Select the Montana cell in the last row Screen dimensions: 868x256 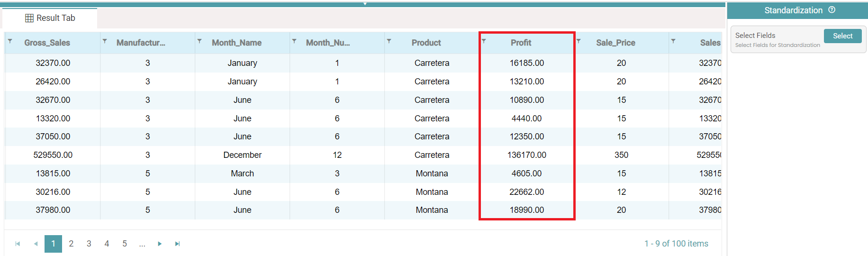(432, 210)
